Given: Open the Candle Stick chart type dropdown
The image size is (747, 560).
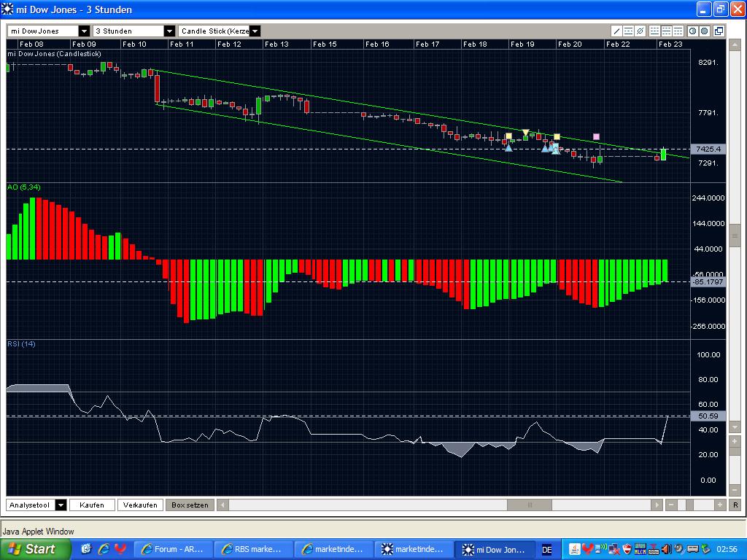Looking at the screenshot, I should click(x=254, y=31).
